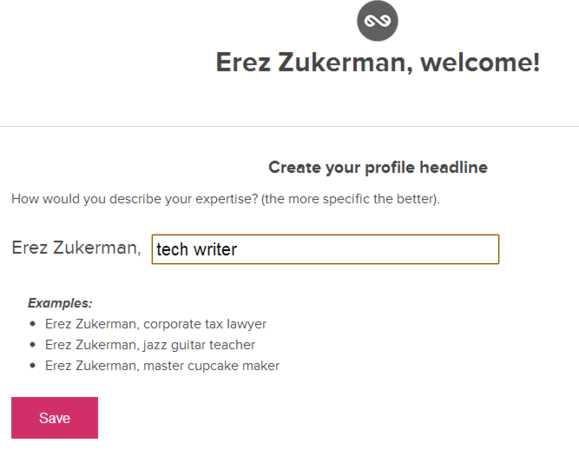Click the 'tech writer' text in field

(x=196, y=250)
